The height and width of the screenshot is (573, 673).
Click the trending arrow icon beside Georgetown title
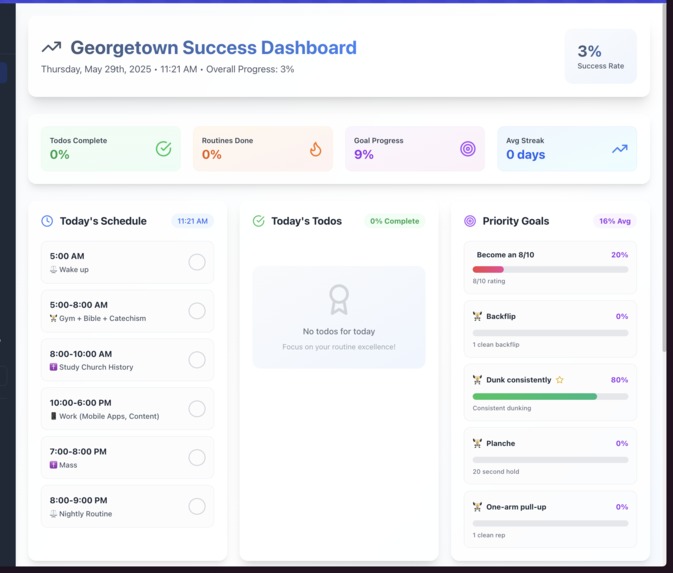[x=52, y=47]
